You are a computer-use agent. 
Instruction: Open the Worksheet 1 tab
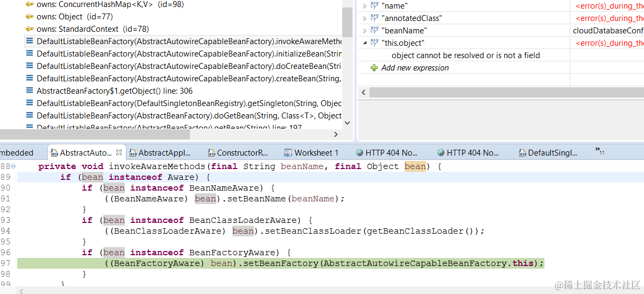(316, 153)
